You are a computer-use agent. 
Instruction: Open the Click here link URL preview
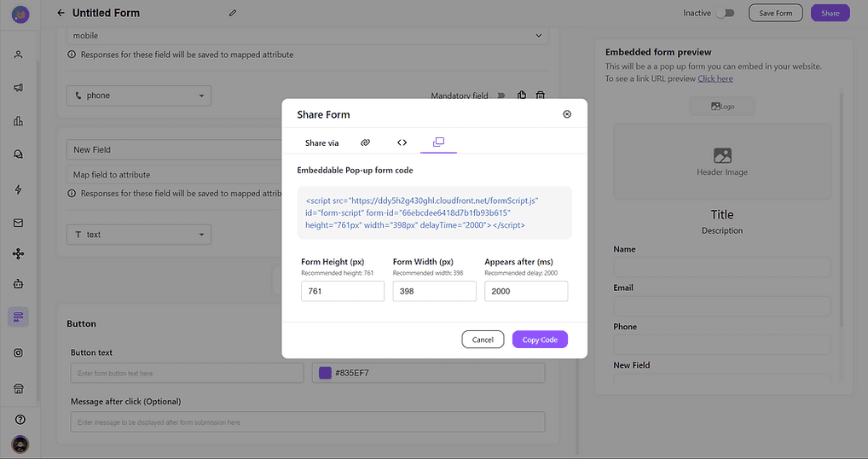point(715,78)
